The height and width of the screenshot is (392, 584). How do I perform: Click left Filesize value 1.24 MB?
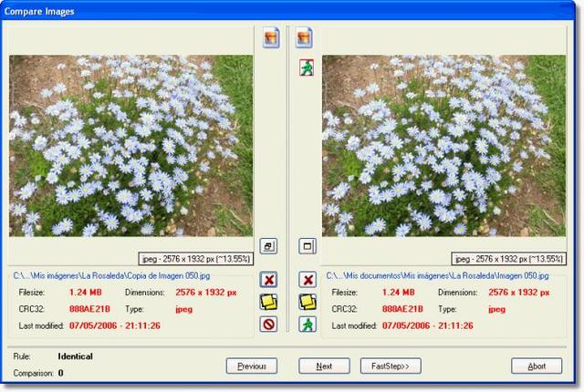click(x=85, y=293)
